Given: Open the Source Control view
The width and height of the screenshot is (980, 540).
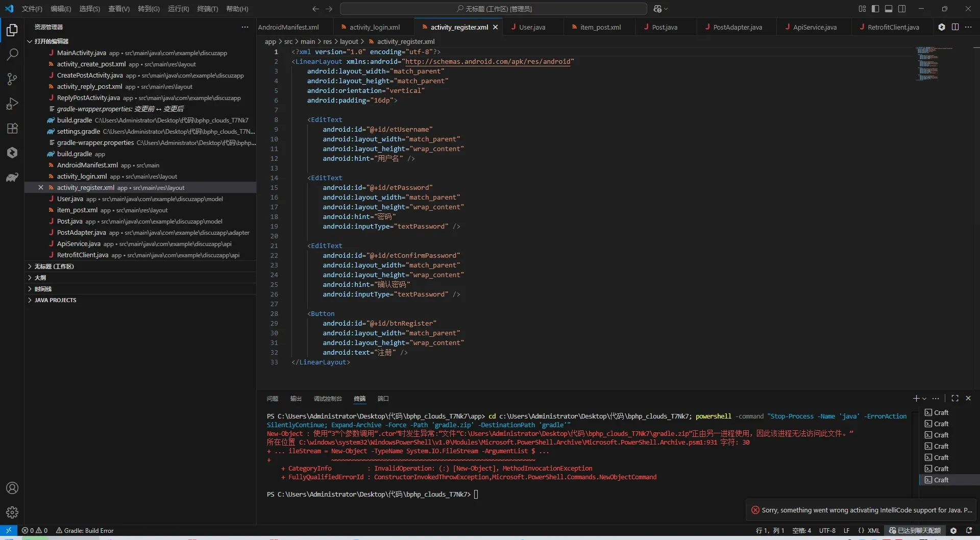Looking at the screenshot, I should [x=12, y=79].
